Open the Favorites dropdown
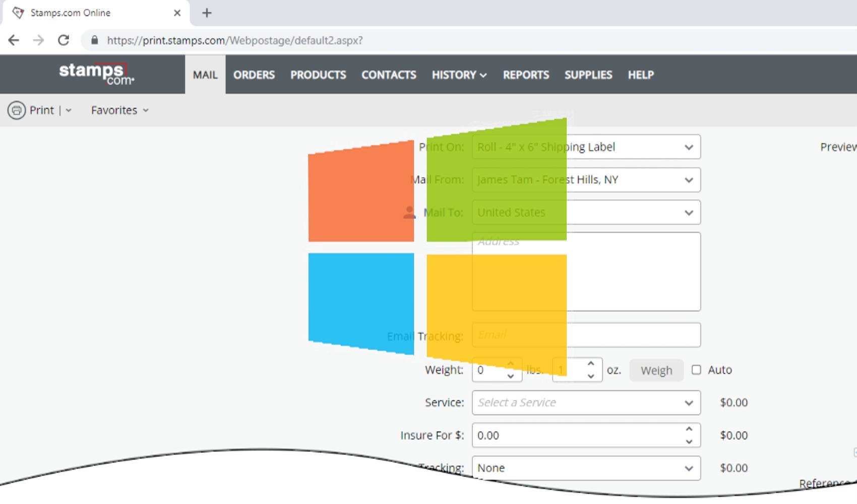The width and height of the screenshot is (857, 504). tap(119, 110)
